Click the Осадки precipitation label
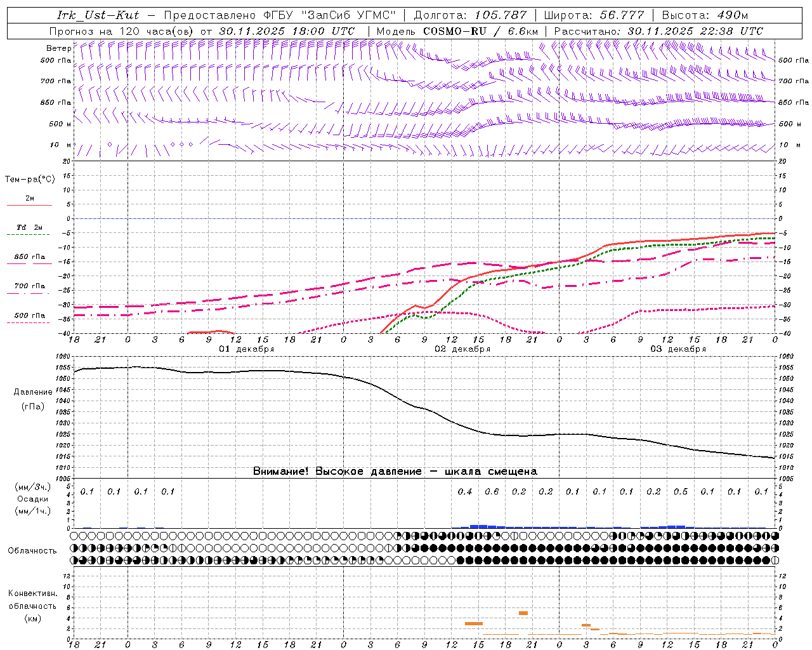The width and height of the screenshot is (812, 650). pyautogui.click(x=33, y=499)
